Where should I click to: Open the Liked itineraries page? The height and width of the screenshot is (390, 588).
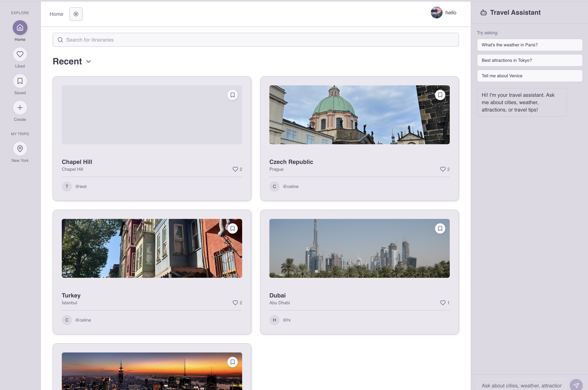tap(20, 54)
